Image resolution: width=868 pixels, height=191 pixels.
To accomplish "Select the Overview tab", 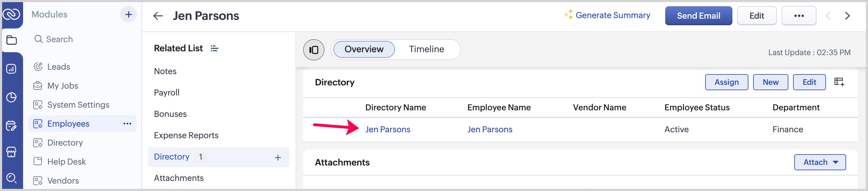I will pyautogui.click(x=364, y=49).
